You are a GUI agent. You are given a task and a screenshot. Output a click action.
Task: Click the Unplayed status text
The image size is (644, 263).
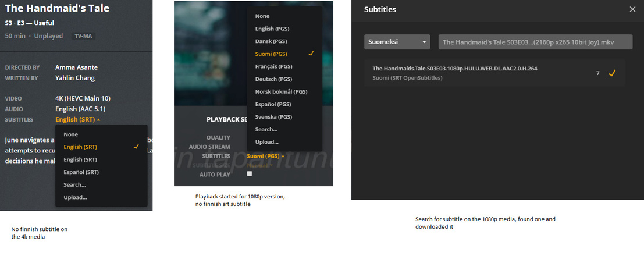point(48,36)
